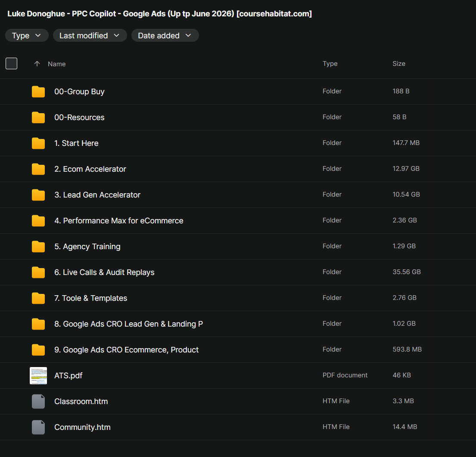
Task: Toggle sort direction arrow beside Name
Action: [x=37, y=64]
